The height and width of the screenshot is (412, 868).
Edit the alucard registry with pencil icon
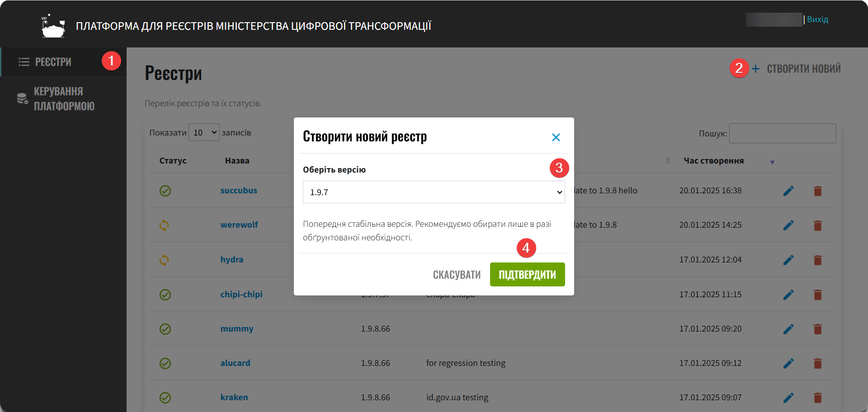(x=788, y=364)
